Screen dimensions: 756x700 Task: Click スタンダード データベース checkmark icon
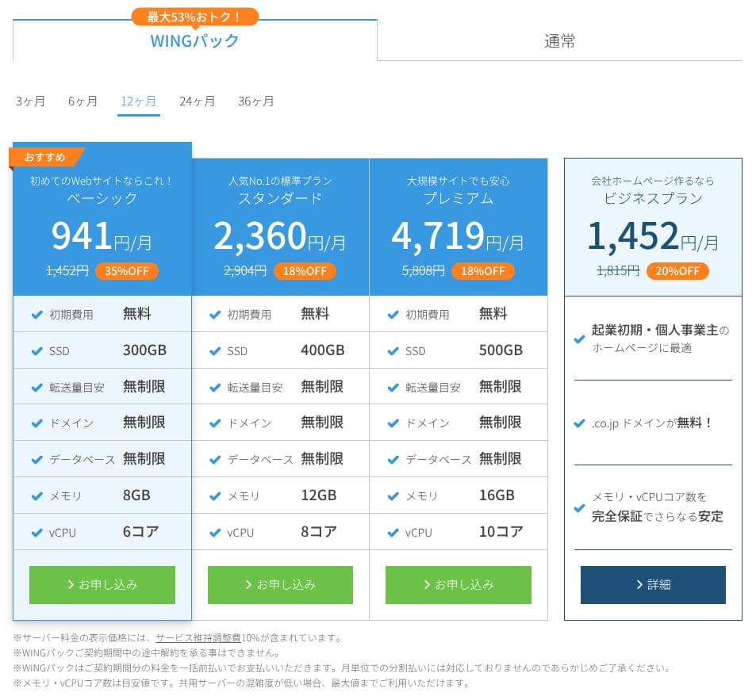215,460
